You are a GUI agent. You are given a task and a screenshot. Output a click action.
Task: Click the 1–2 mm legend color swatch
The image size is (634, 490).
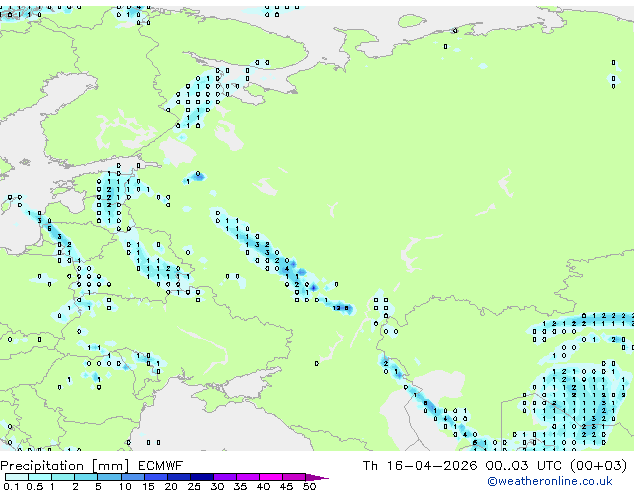(63, 477)
